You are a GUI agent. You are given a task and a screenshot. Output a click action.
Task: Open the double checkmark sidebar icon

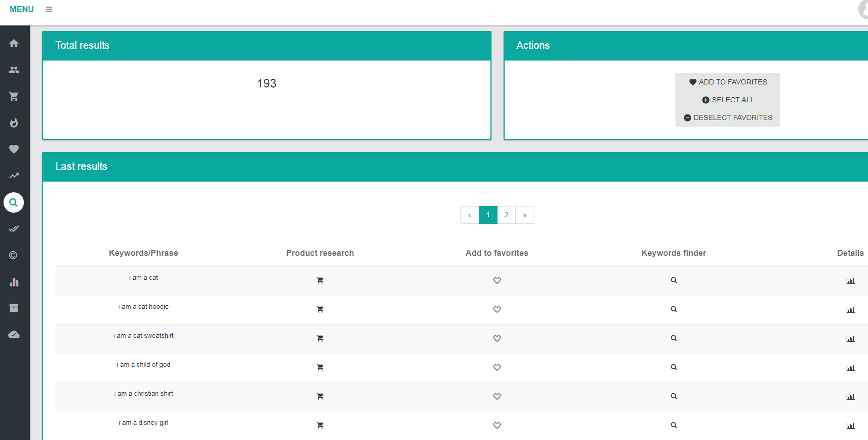14,229
